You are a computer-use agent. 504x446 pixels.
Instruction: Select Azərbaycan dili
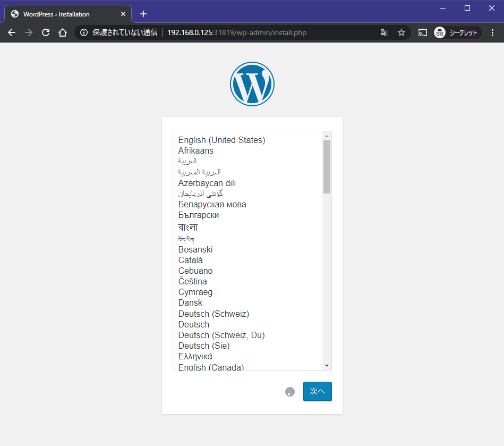click(x=247, y=183)
